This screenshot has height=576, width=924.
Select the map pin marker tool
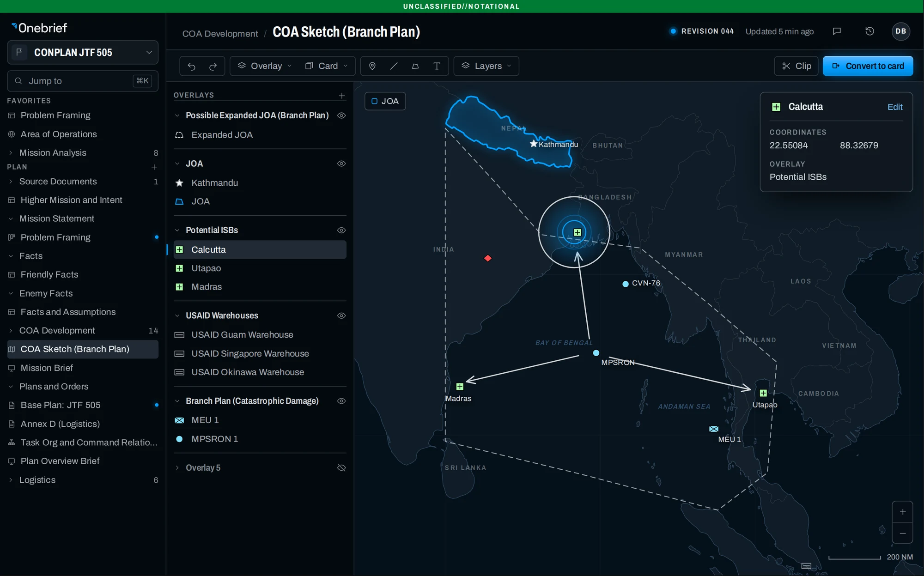click(x=372, y=66)
